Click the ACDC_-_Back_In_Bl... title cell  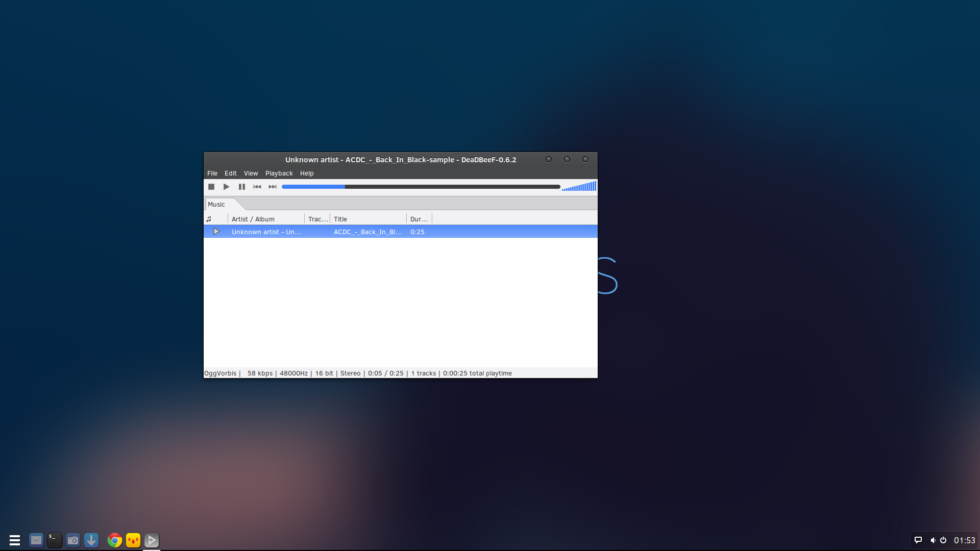(367, 232)
